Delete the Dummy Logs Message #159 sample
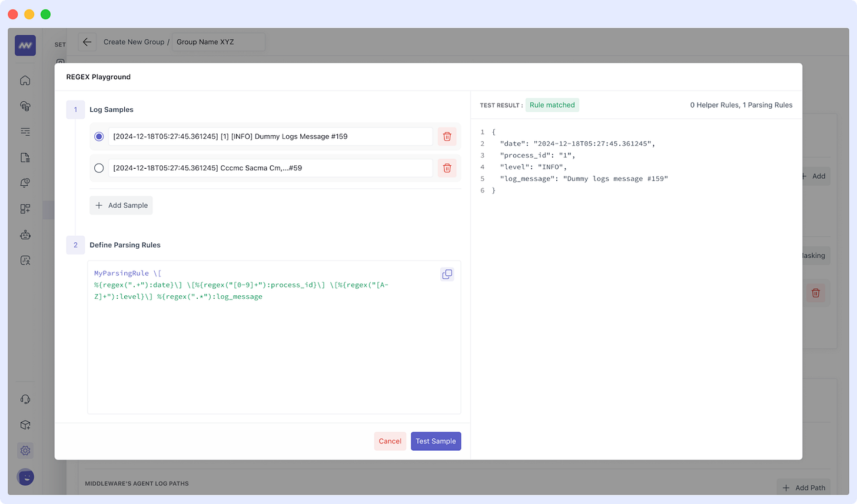 click(447, 136)
